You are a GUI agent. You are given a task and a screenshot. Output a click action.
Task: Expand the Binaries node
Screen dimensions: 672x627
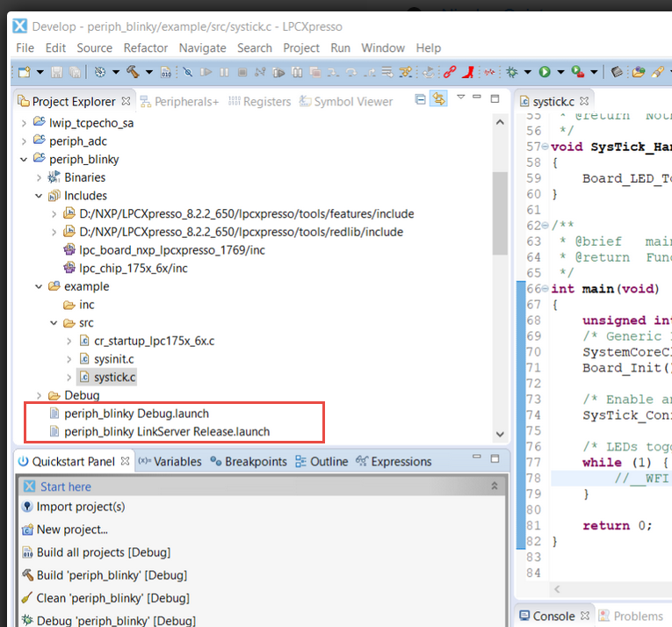(39, 178)
